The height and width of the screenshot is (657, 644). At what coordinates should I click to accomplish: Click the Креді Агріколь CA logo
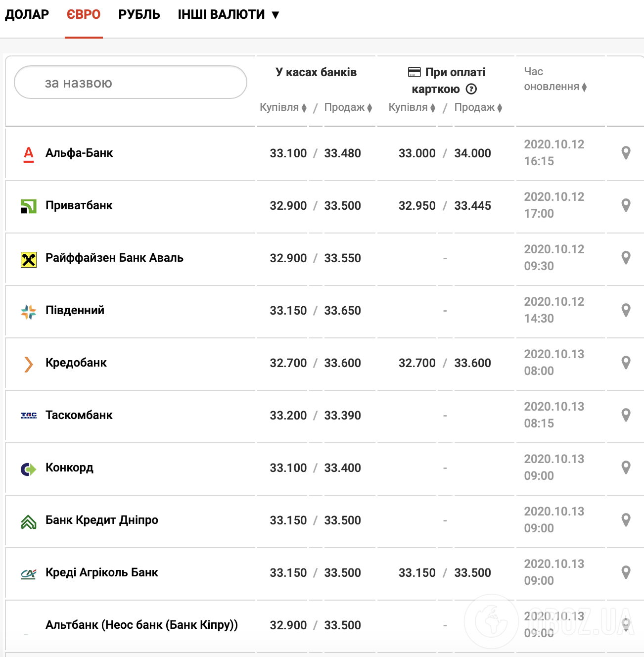pyautogui.click(x=29, y=574)
